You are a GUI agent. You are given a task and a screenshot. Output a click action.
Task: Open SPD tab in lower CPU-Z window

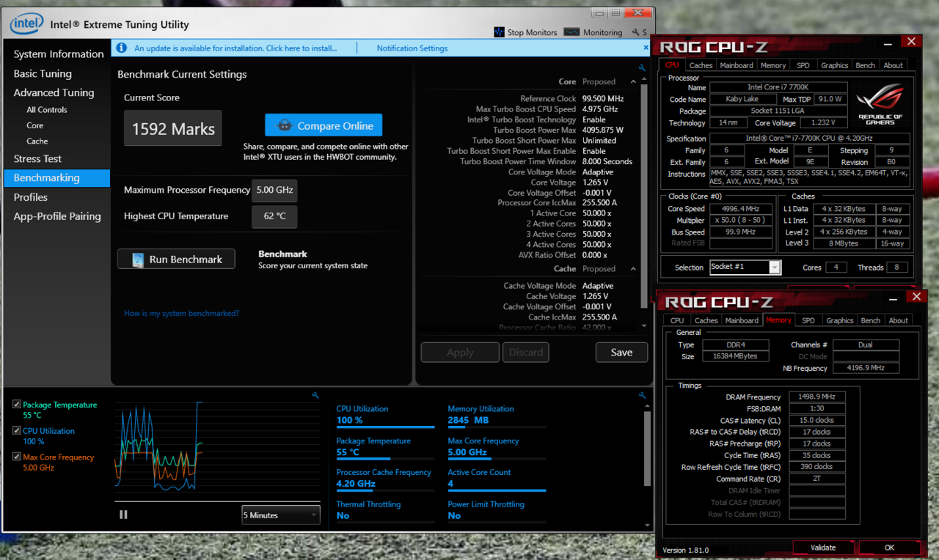(x=808, y=320)
